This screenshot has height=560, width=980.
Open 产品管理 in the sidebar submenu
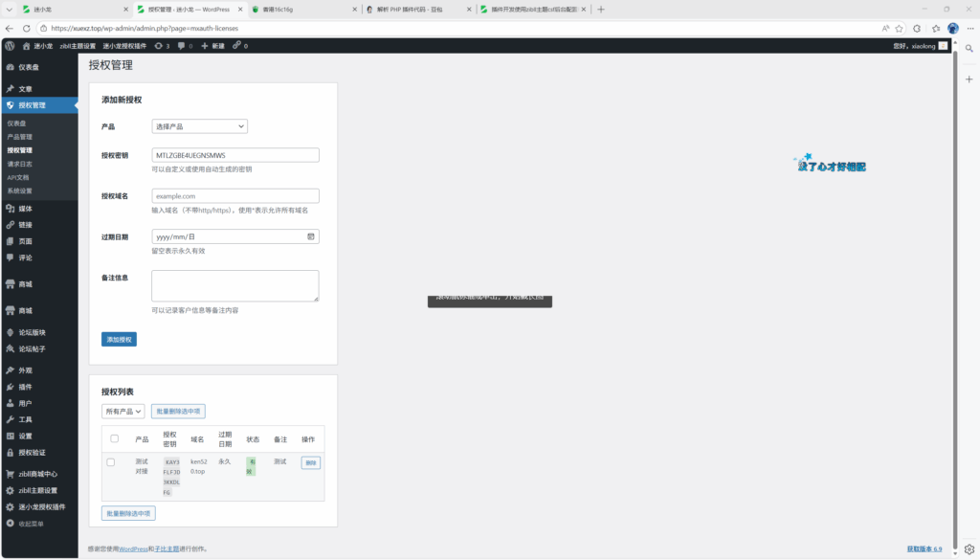tap(20, 137)
